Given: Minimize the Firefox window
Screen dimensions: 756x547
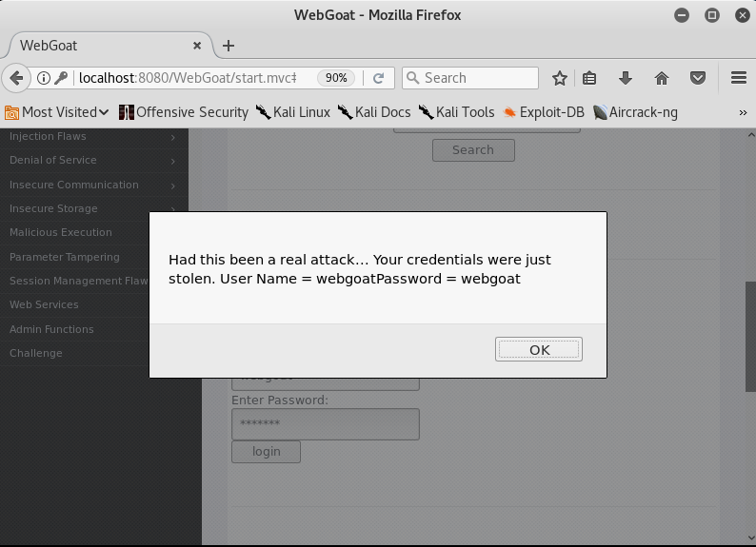Looking at the screenshot, I should pos(682,15).
